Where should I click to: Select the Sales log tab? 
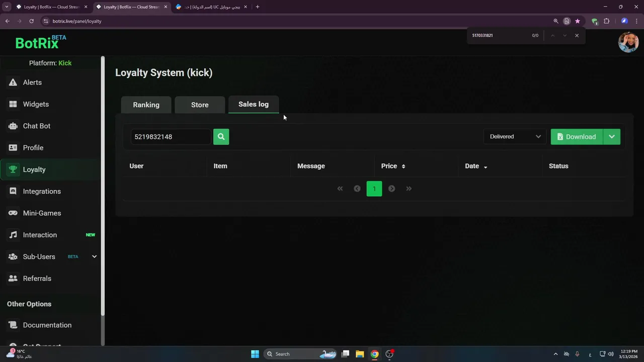pos(254,104)
